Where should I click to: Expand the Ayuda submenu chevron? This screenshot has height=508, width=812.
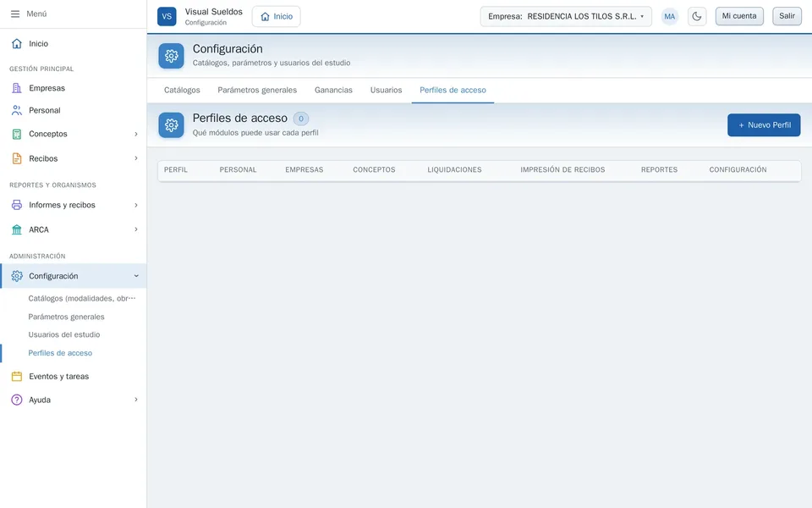pos(136,399)
